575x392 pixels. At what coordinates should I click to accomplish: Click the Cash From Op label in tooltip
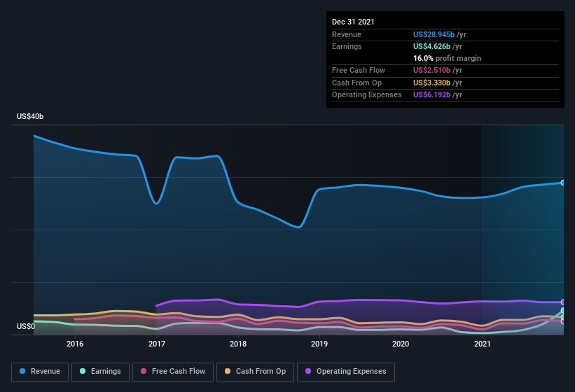(356, 83)
